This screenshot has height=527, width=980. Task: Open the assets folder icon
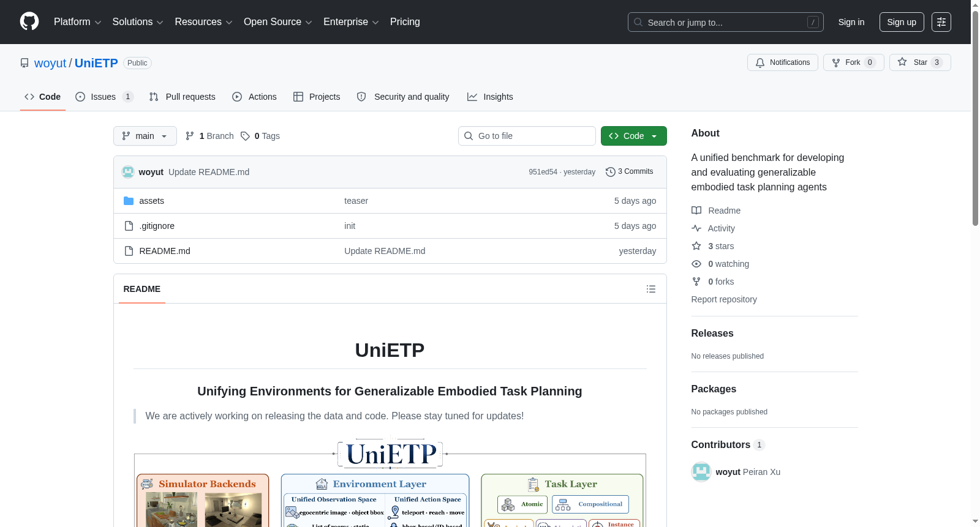click(129, 201)
